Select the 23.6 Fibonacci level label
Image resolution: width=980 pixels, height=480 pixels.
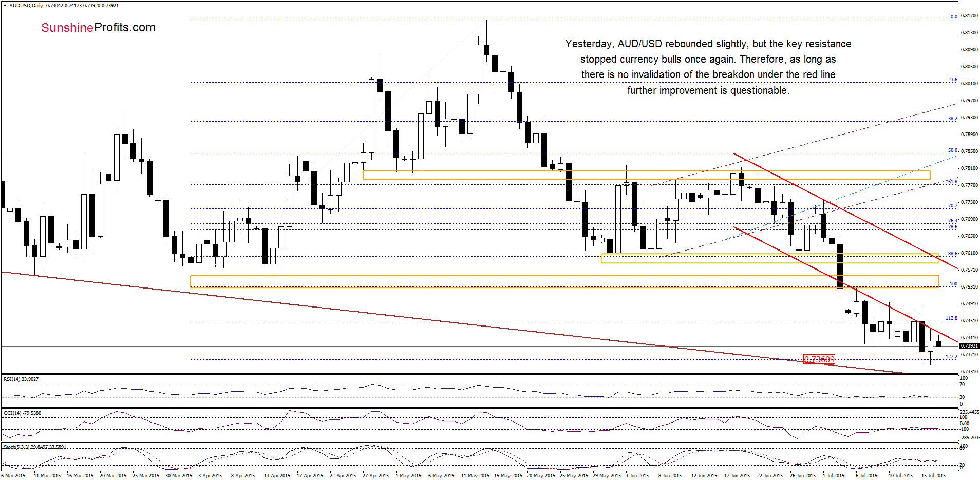tap(953, 80)
